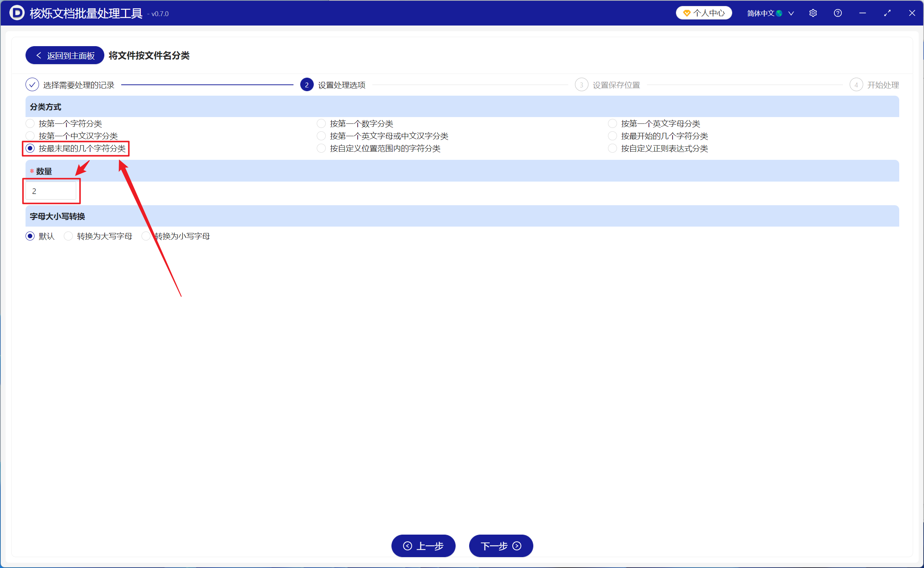Click the globe icon next to 简体中文

tap(780, 14)
